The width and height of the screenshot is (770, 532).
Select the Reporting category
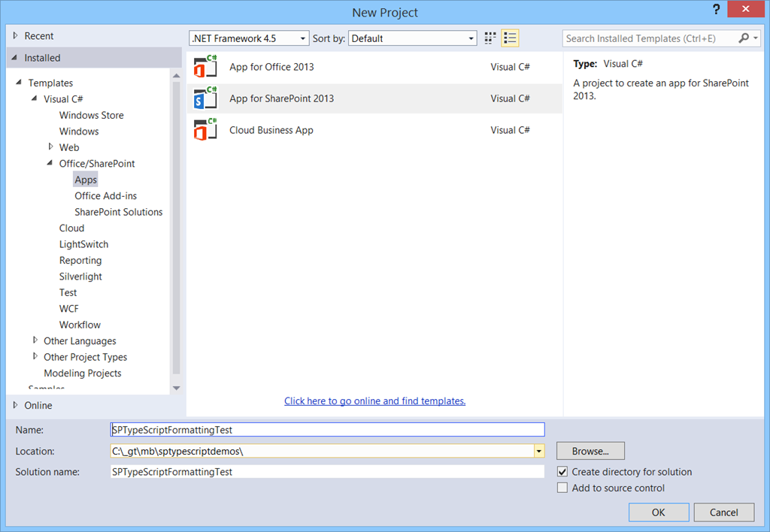[80, 261]
